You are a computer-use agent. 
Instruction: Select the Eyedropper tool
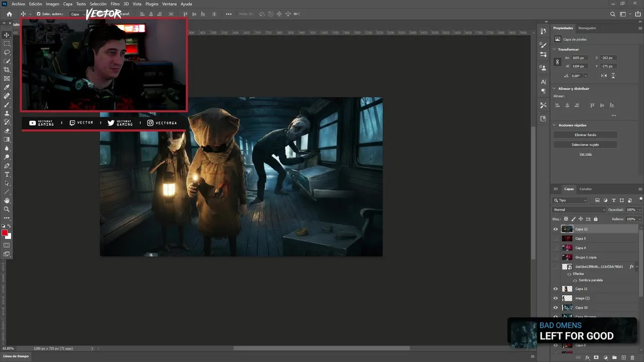tap(7, 87)
